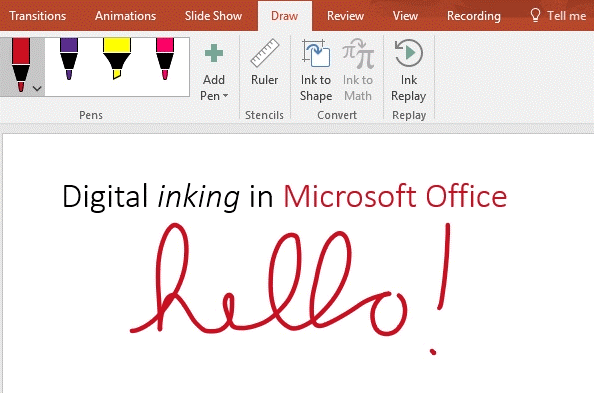
Task: Choose the yellow highlighter
Action: click(117, 59)
